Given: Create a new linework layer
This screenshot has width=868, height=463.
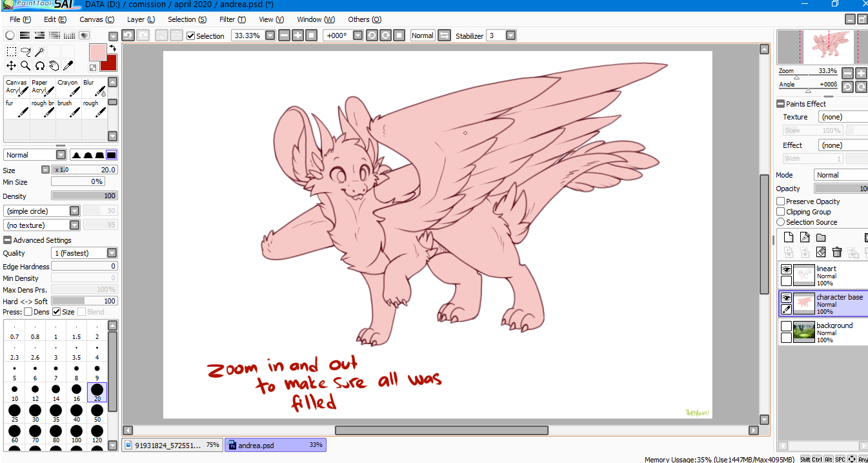Looking at the screenshot, I should click(x=805, y=237).
